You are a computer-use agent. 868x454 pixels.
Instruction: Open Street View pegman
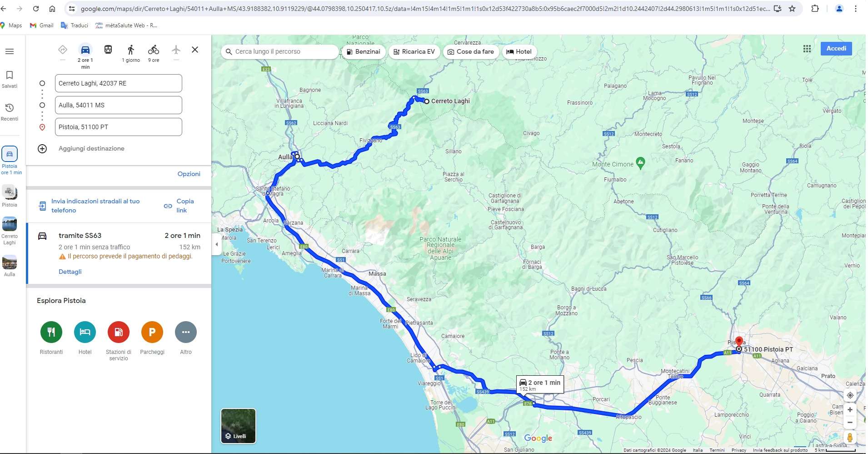[x=850, y=438]
